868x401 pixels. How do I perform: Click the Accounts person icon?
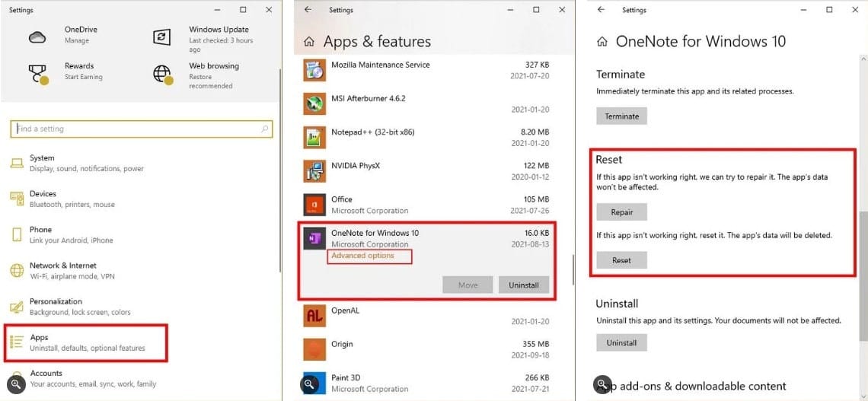click(18, 377)
